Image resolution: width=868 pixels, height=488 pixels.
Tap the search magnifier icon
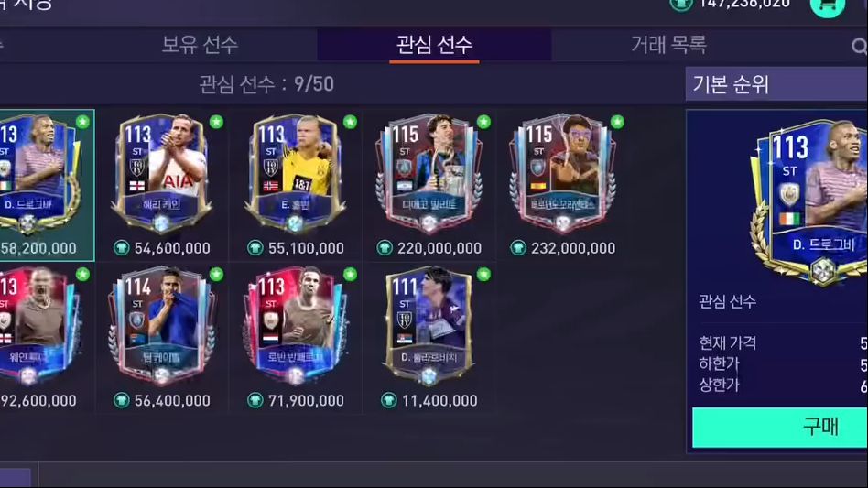(x=859, y=47)
